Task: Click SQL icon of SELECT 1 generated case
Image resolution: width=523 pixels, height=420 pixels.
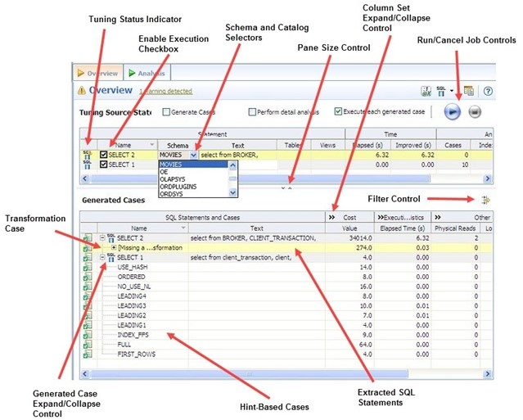Action: click(x=111, y=257)
